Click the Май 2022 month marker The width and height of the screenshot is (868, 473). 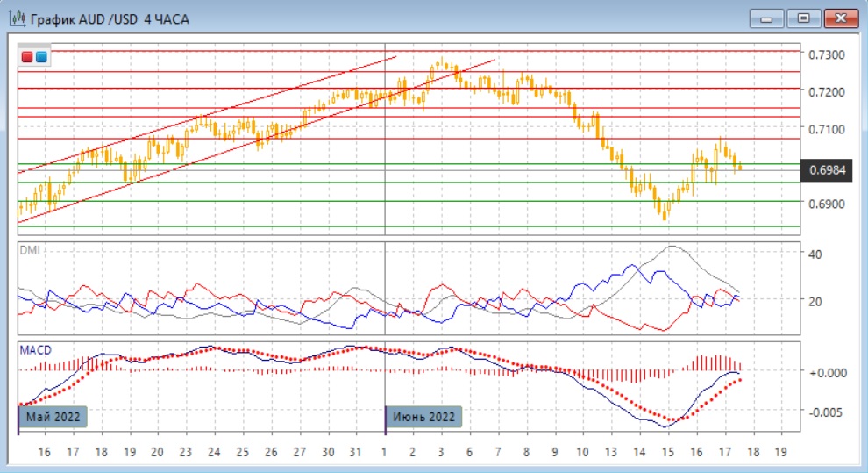(53, 417)
